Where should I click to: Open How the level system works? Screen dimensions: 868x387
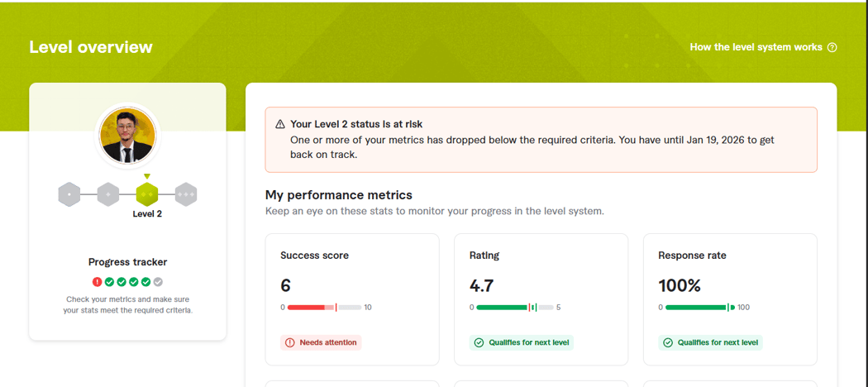[756, 47]
